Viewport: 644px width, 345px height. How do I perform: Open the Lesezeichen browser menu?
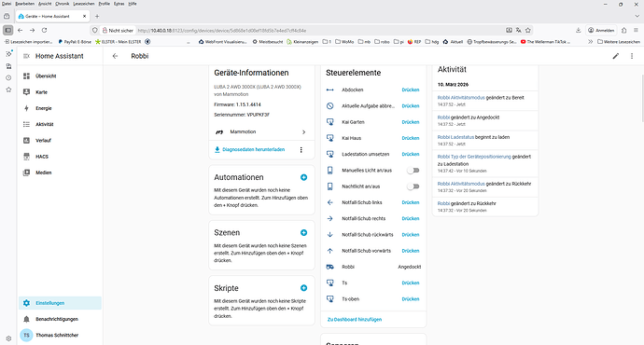(x=84, y=4)
